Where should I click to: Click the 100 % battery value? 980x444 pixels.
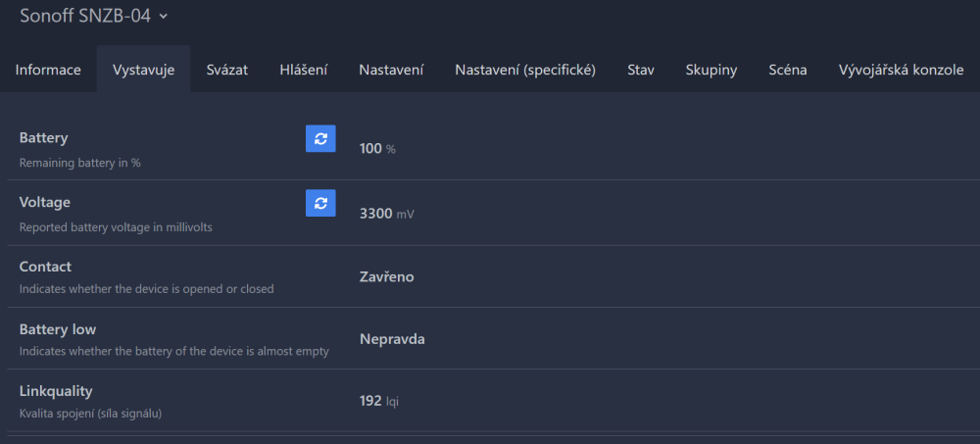pos(377,149)
